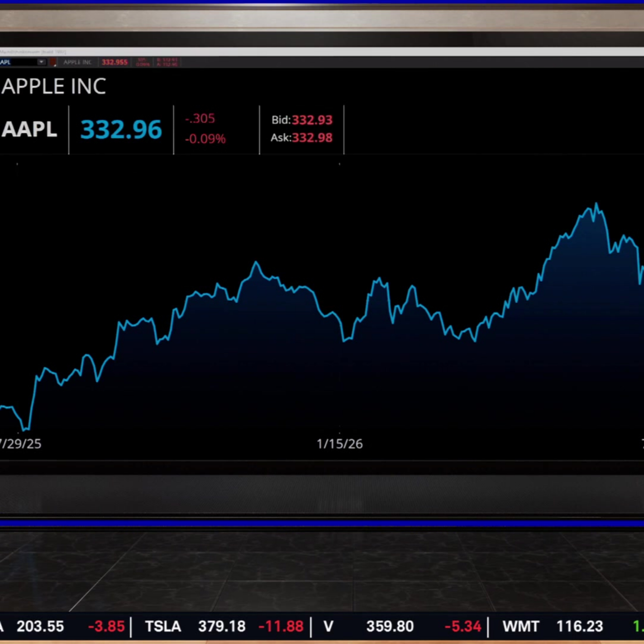The height and width of the screenshot is (644, 644).
Task: Click the Ask:332.98 quote
Action: [301, 138]
